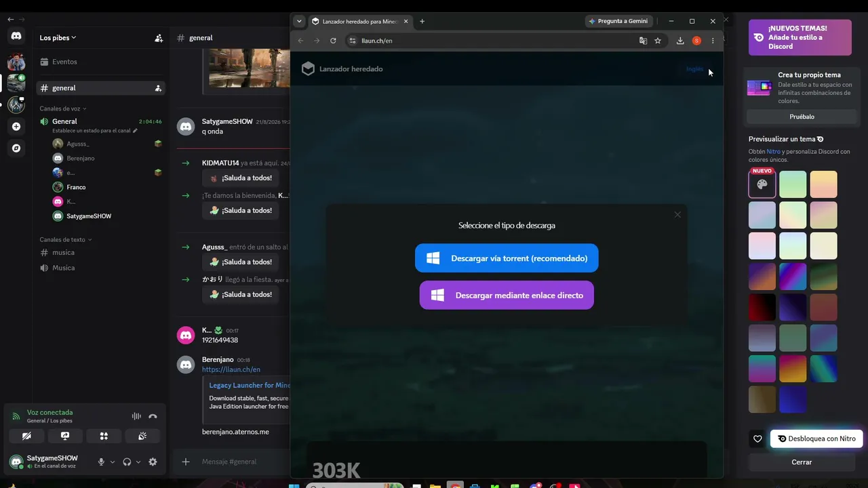
Task: Go back in the Chrome window
Action: pos(301,41)
